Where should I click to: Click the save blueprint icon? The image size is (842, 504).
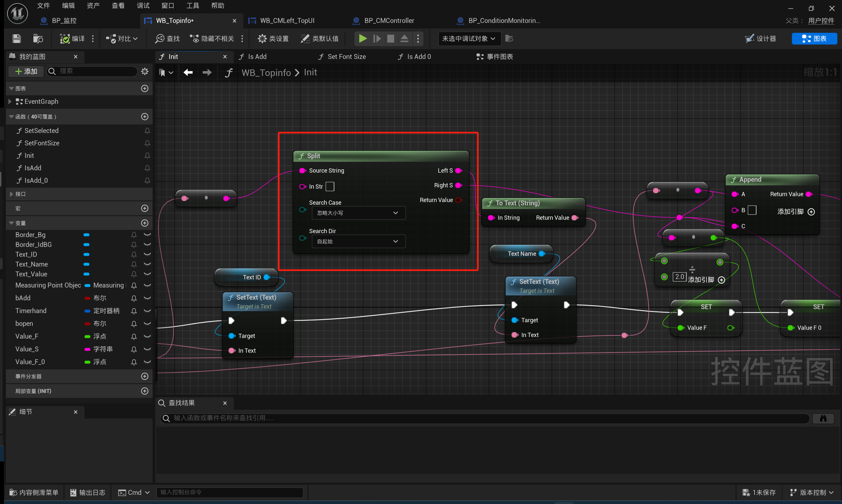click(x=16, y=39)
